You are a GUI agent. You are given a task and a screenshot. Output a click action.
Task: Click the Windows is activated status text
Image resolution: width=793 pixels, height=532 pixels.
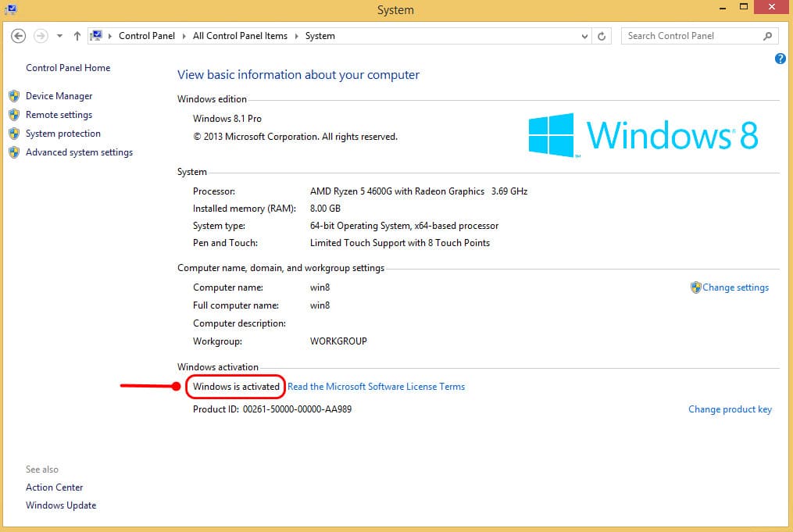[x=236, y=387]
